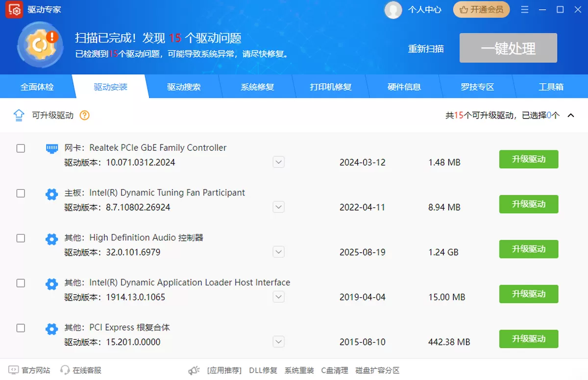
Task: Click gear icon for PCI Express 根复合体
Action: click(51, 329)
